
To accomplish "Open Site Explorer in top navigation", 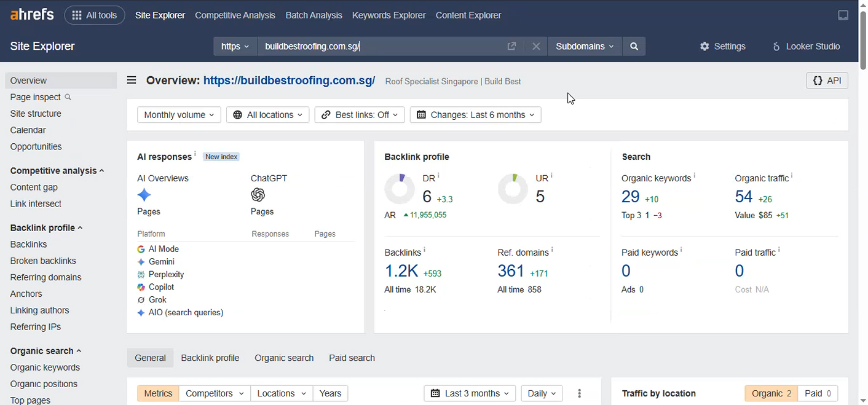I will point(160,15).
